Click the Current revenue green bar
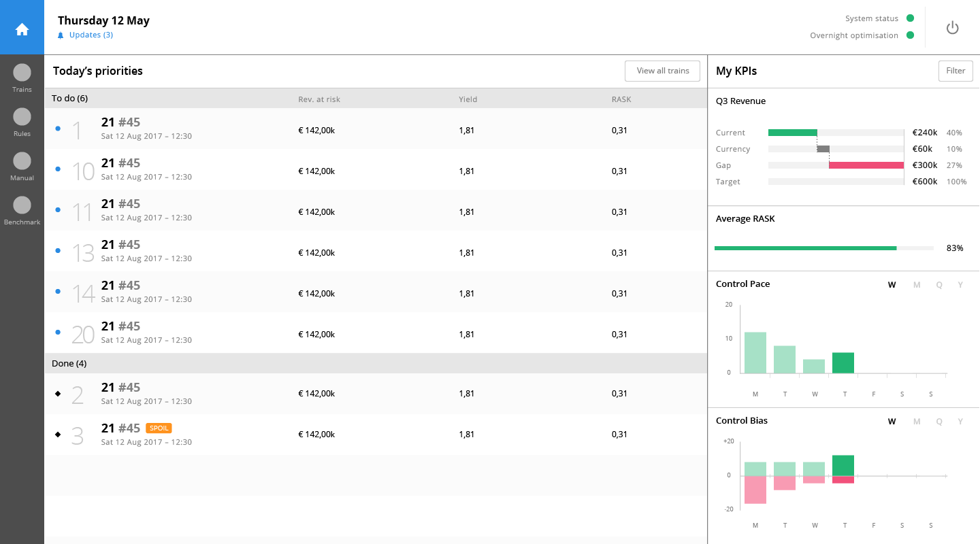This screenshot has width=980, height=544. [793, 133]
